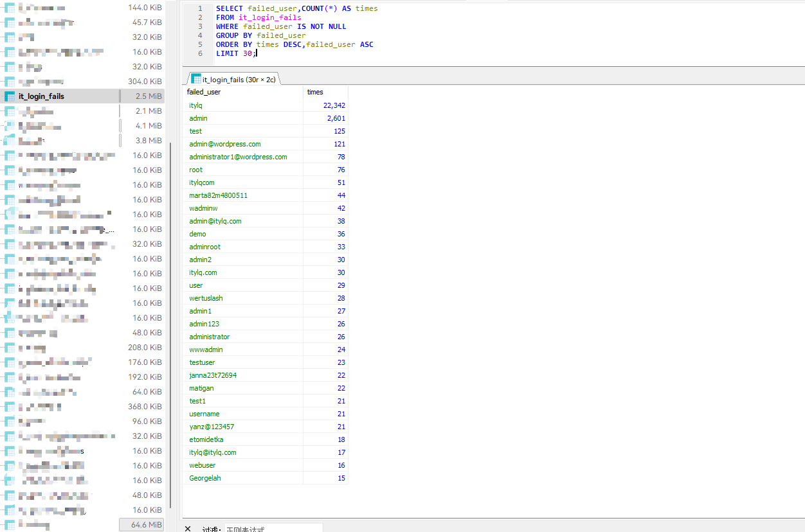Viewport: 805px width, 532px height.
Task: Select table icon beside 304.0 KiB size
Action: coord(10,82)
